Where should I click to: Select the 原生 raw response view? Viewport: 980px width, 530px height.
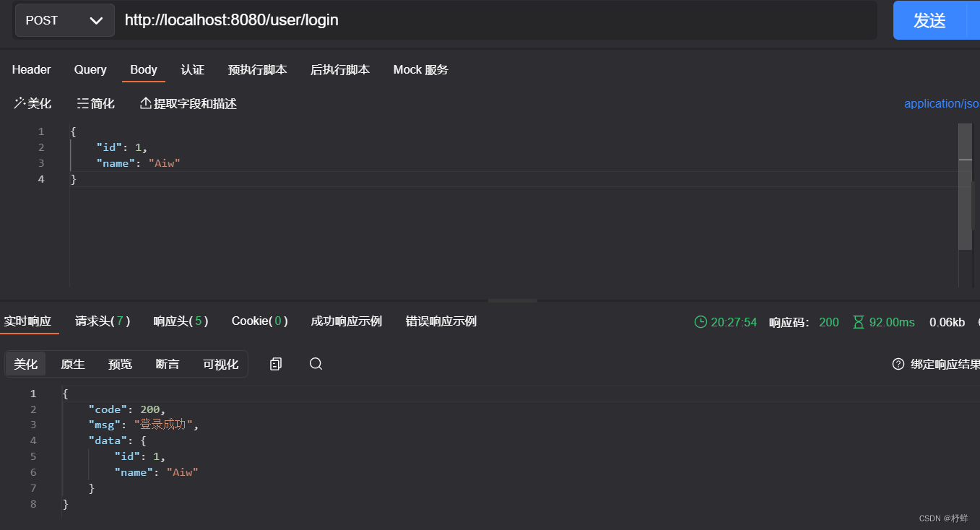coord(73,364)
